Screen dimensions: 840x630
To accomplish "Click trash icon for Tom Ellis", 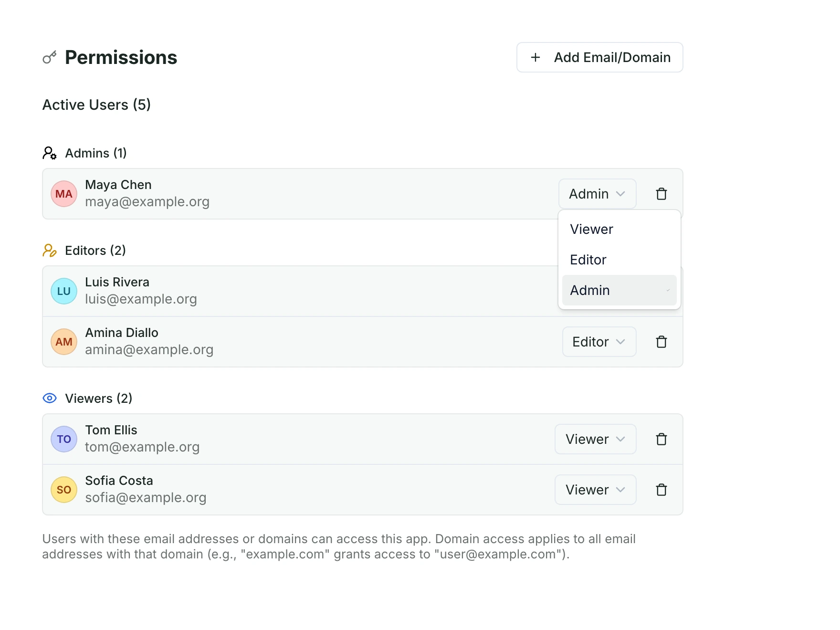I will point(661,439).
